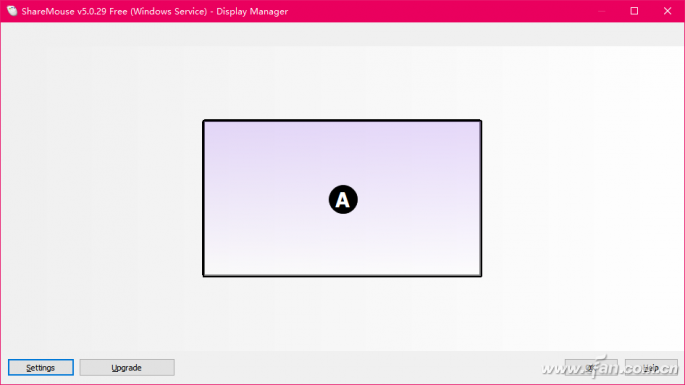Open the Settings dialog
The width and height of the screenshot is (685, 385).
tap(41, 368)
